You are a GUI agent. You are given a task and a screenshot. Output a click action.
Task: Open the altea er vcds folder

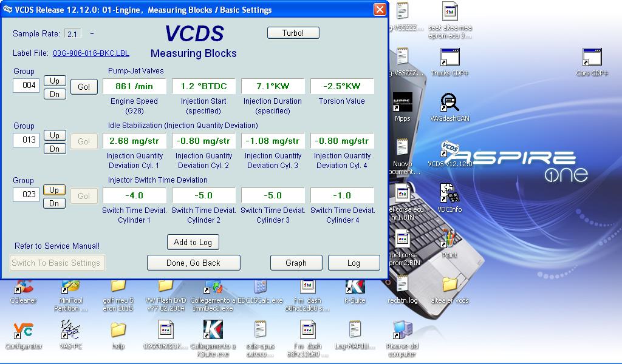coord(449,285)
